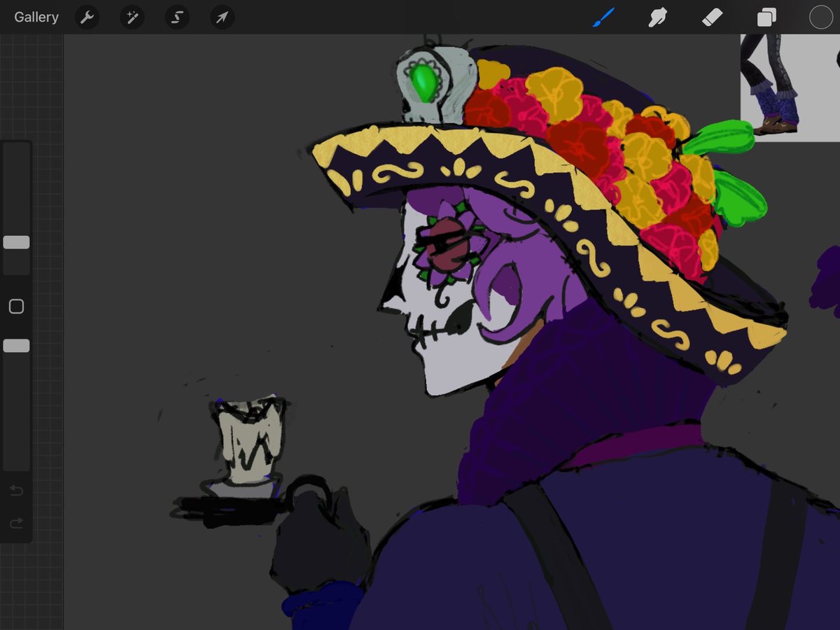Return to the Gallery
The width and height of the screenshot is (840, 630).
36,17
